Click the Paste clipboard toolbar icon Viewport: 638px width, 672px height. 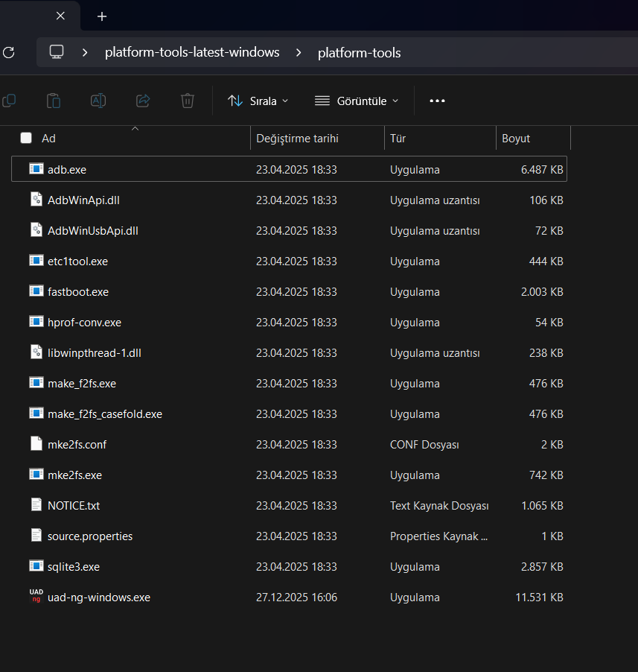point(54,101)
